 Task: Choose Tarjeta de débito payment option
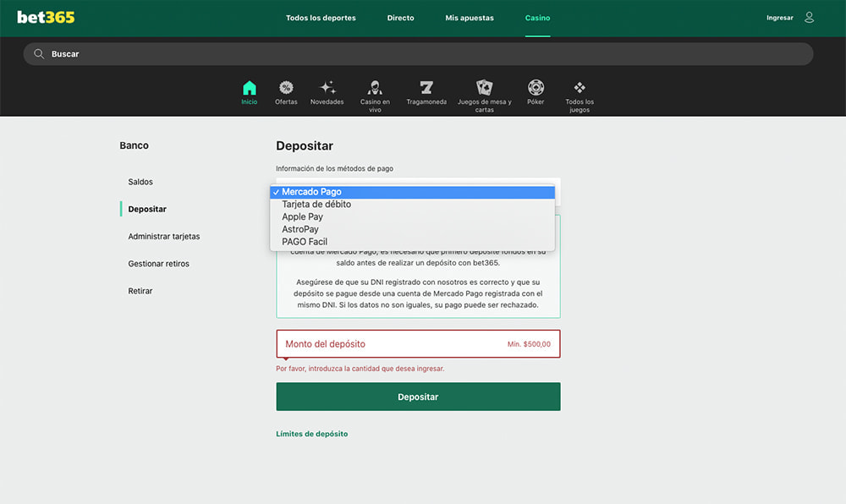[x=316, y=205]
